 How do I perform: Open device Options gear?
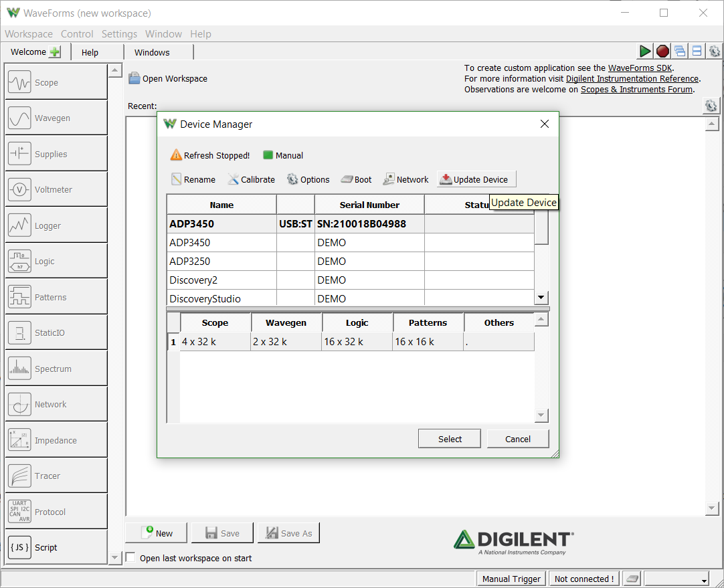pos(308,179)
